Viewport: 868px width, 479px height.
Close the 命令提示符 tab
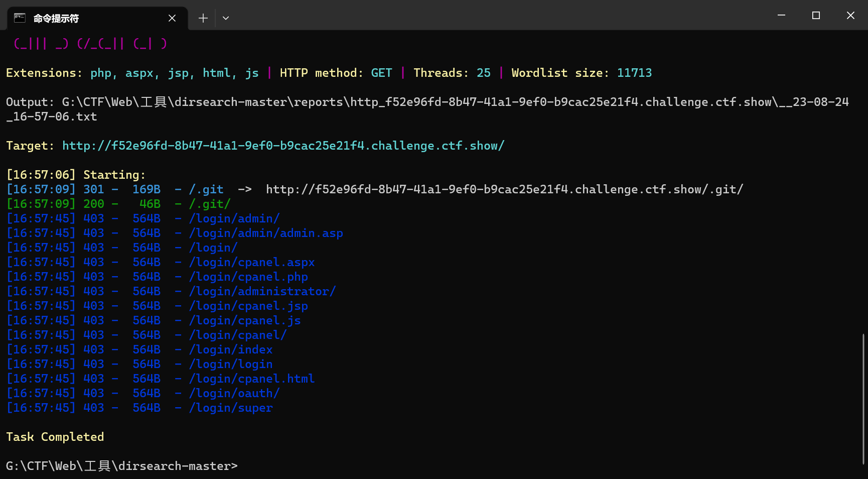pos(172,18)
